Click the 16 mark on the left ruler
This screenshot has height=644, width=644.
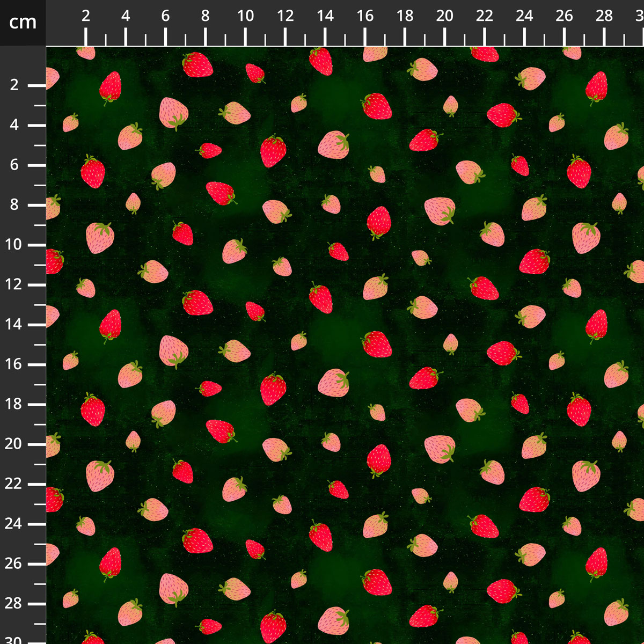coord(14,364)
